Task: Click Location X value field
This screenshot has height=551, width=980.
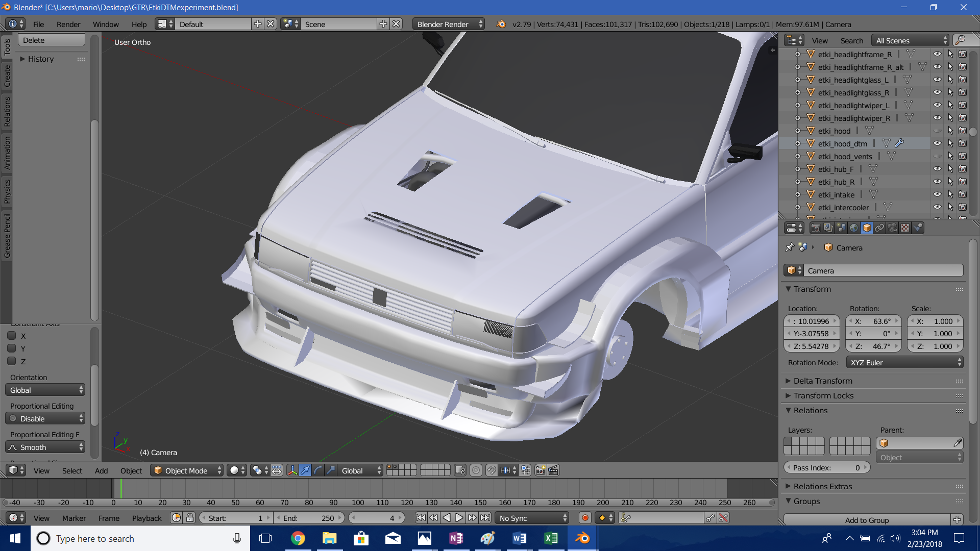Action: (x=812, y=321)
